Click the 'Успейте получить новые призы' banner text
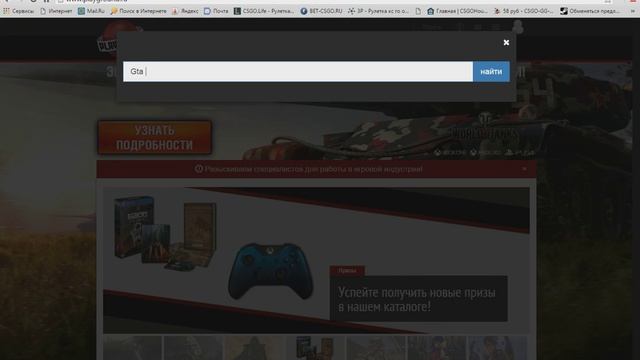Image resolution: width=640 pixels, height=360 pixels. pos(417,300)
